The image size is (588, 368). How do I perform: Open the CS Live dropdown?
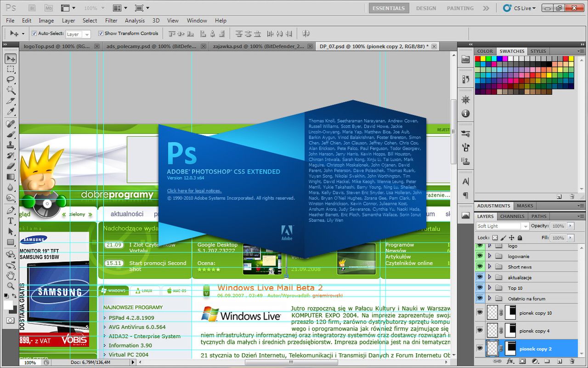coord(520,8)
